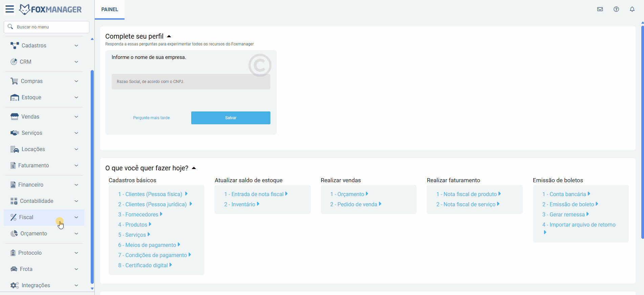Open the Vendas menu item
The height and width of the screenshot is (295, 644).
(x=30, y=117)
